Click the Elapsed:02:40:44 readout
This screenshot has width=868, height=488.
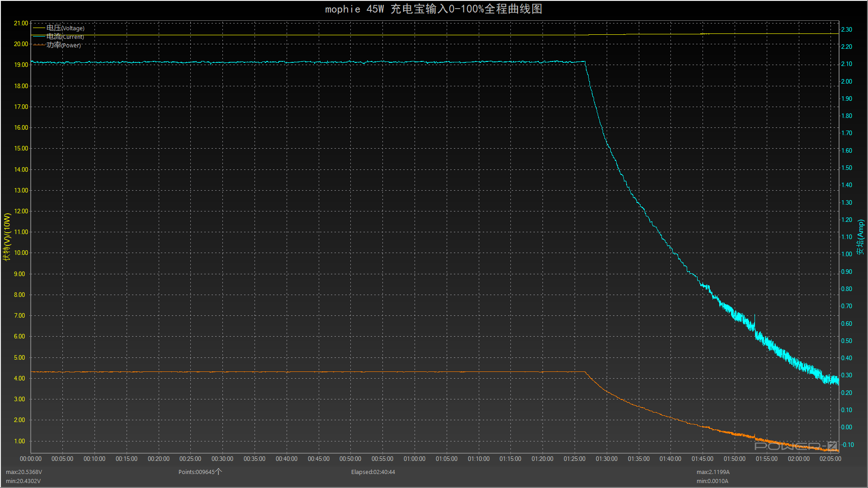click(x=373, y=472)
